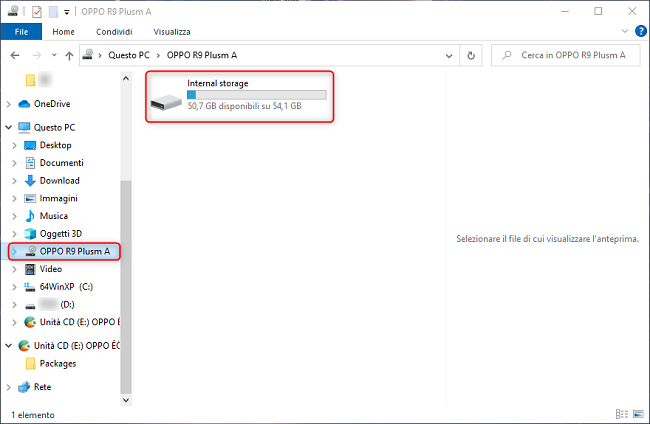650x424 pixels.
Task: Click navigation pane scroll down arrow
Action: point(126,400)
